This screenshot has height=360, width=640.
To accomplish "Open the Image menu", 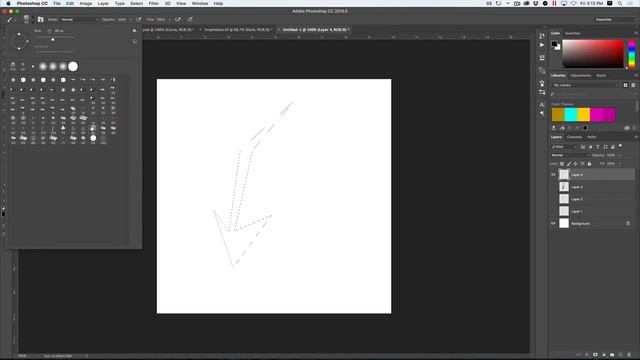I will (x=86, y=3).
